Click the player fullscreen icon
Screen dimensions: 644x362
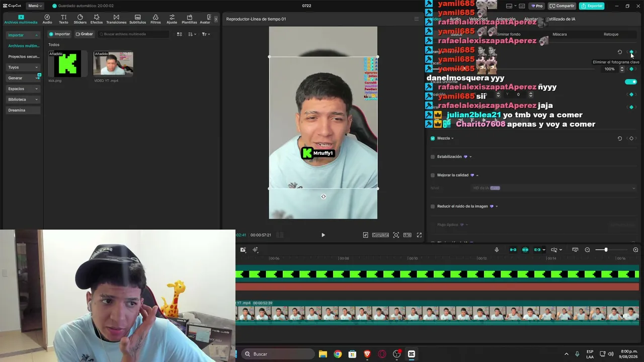point(419,235)
